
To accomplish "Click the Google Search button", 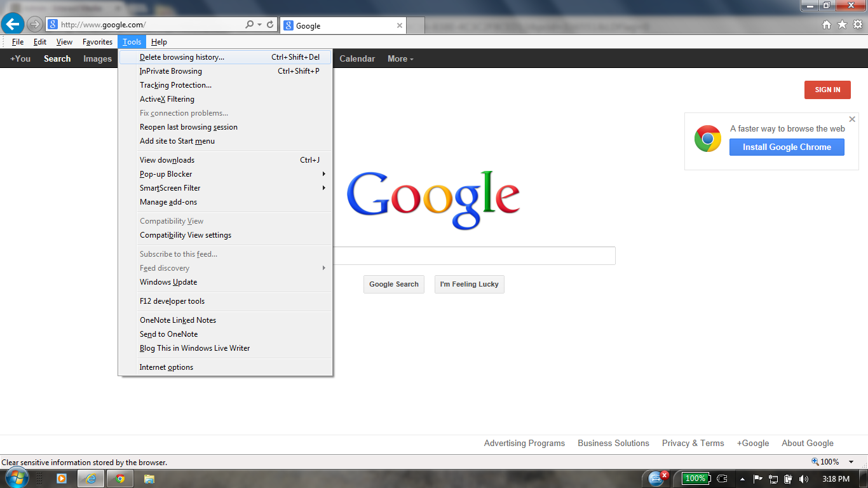I will [394, 284].
